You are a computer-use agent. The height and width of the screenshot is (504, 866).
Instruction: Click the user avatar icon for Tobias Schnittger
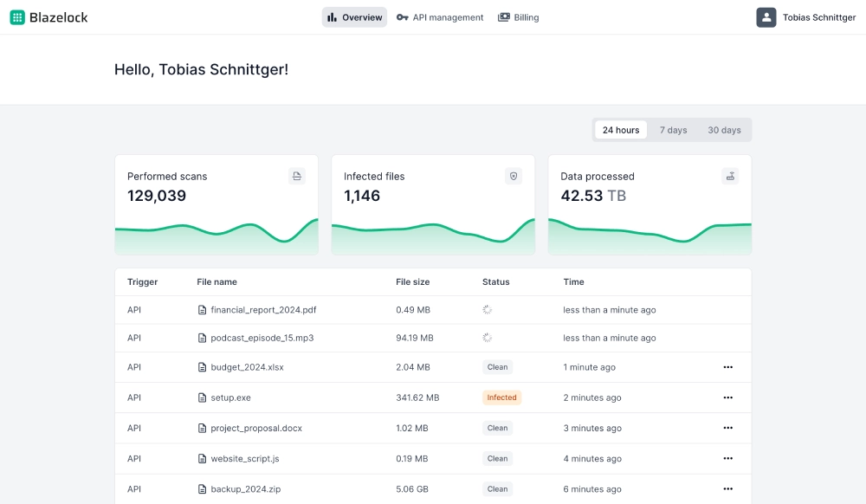tap(766, 16)
